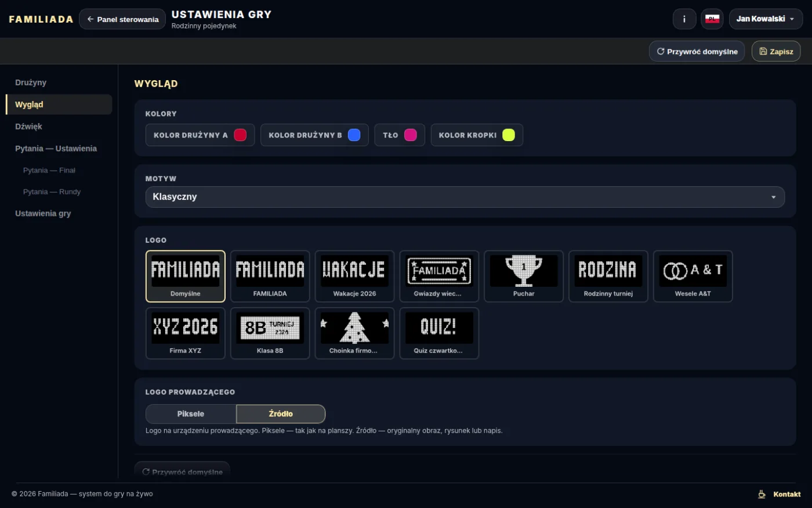
Task: Click the info icon button
Action: coord(684,19)
